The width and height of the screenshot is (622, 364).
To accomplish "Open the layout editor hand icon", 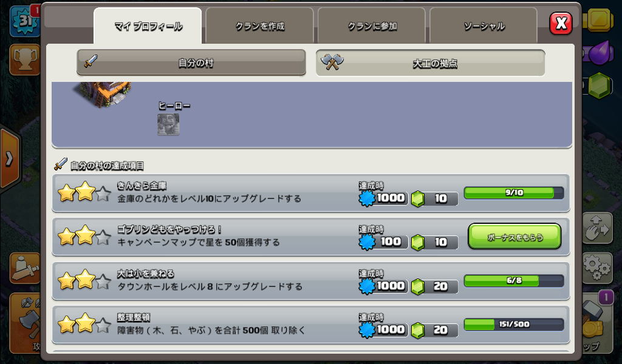I will click(x=597, y=227).
